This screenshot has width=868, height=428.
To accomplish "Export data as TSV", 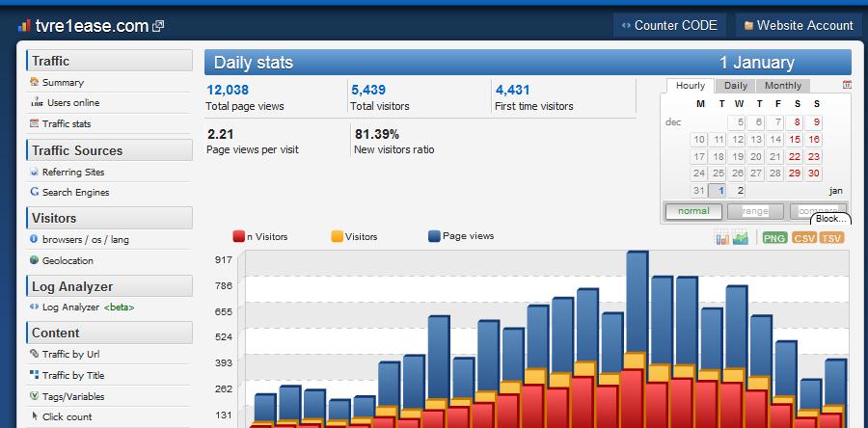I will pyautogui.click(x=831, y=238).
